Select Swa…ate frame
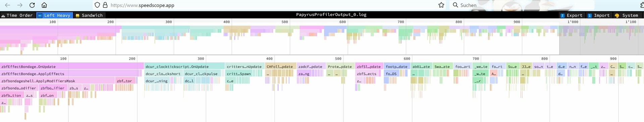644x122 pixels. click(x=442, y=66)
